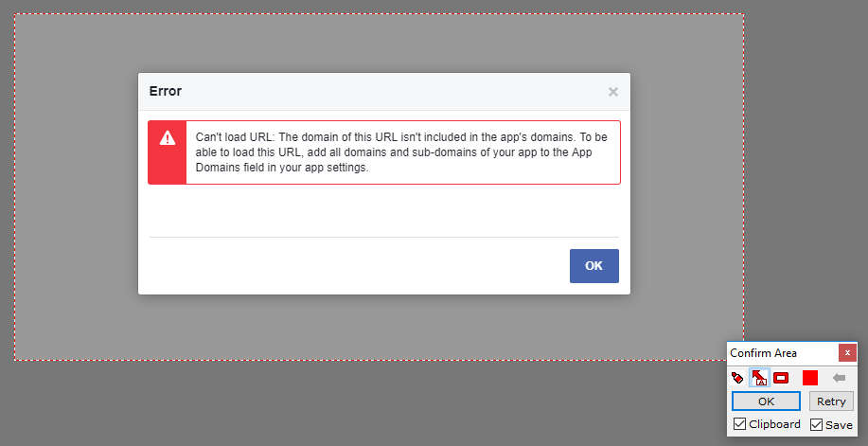Choose the arrow with text annotation tool
868x446 pixels.
coord(759,378)
